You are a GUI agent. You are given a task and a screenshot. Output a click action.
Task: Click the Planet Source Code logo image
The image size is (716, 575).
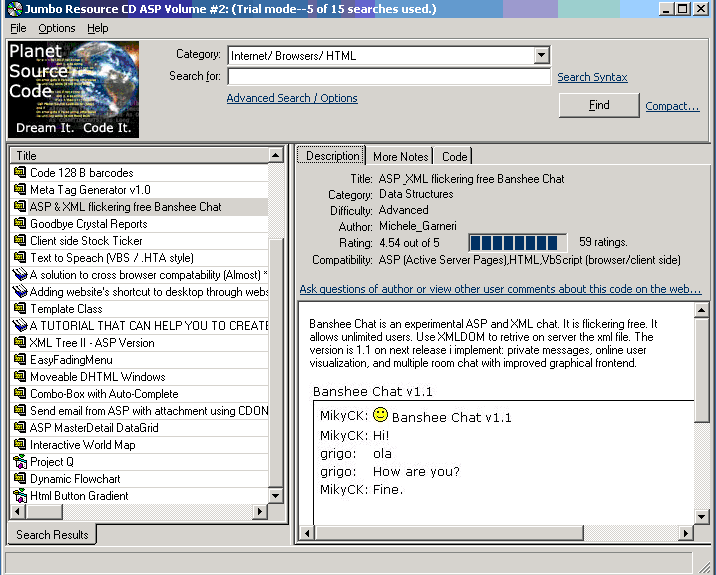click(74, 90)
